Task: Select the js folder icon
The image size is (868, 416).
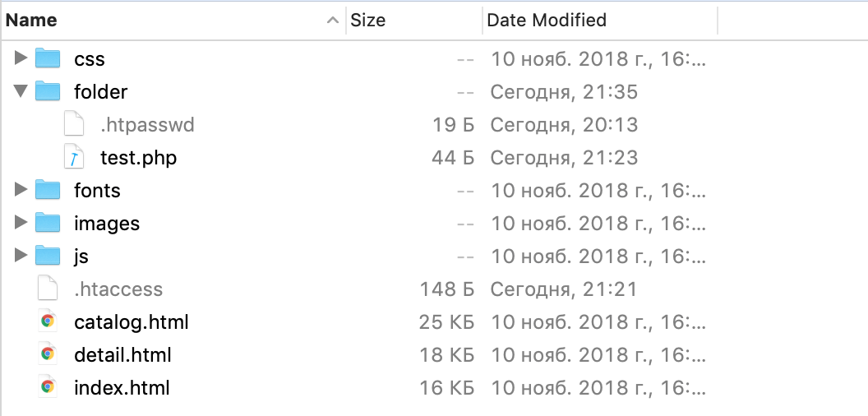Action: point(48,256)
